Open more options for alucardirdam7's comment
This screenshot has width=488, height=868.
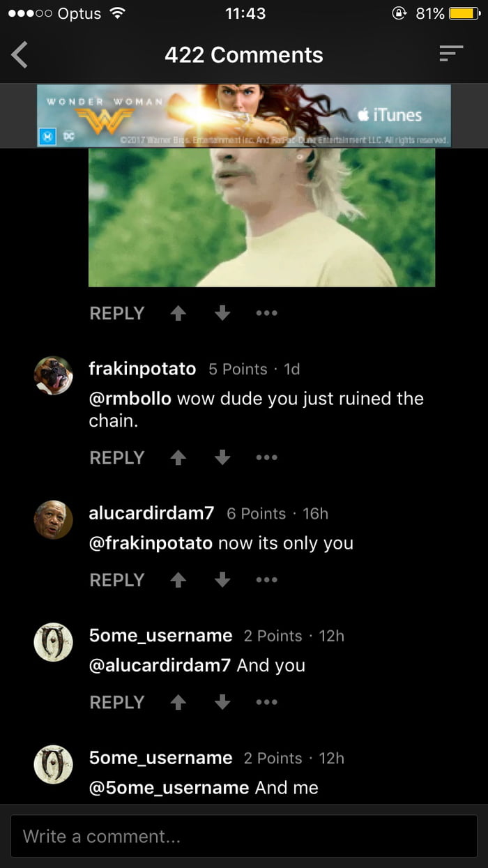(x=266, y=579)
